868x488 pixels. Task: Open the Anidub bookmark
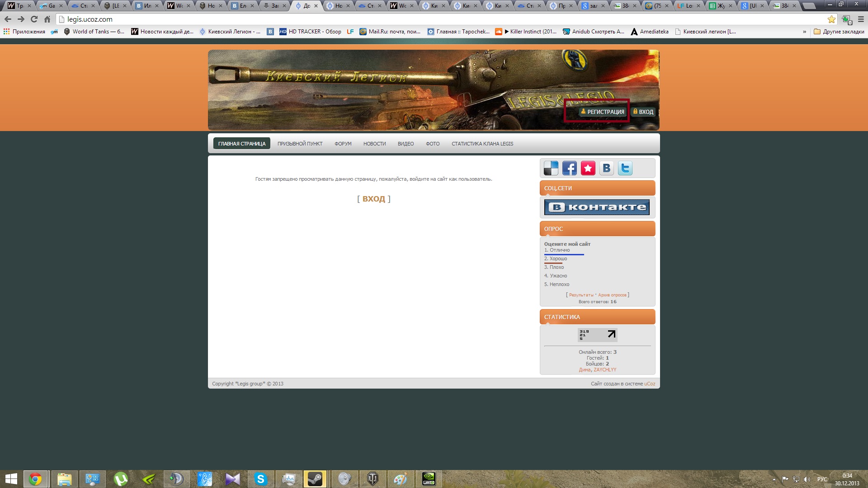point(594,32)
